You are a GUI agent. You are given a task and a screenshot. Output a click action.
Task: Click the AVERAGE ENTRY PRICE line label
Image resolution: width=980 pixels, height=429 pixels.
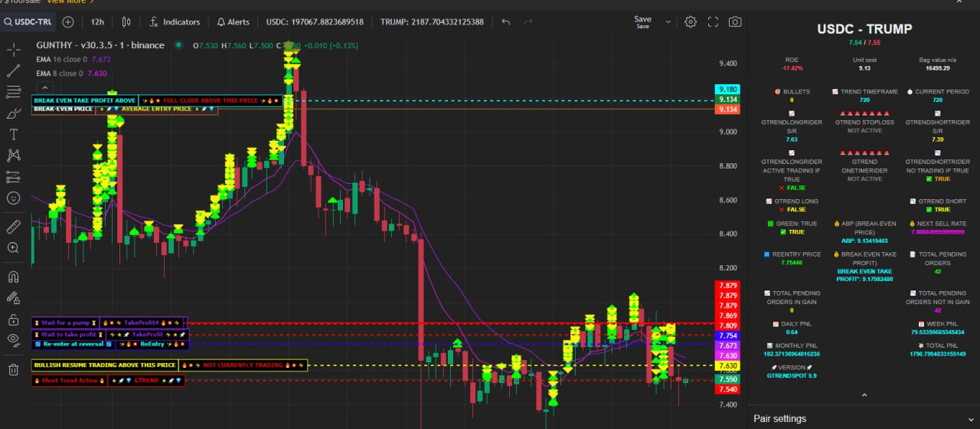[x=156, y=110]
